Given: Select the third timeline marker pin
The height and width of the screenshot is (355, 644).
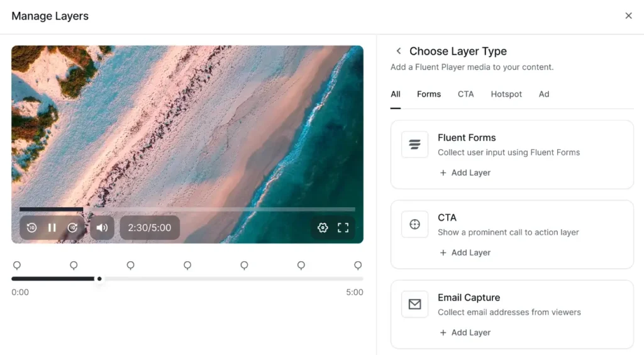Looking at the screenshot, I should (x=131, y=266).
